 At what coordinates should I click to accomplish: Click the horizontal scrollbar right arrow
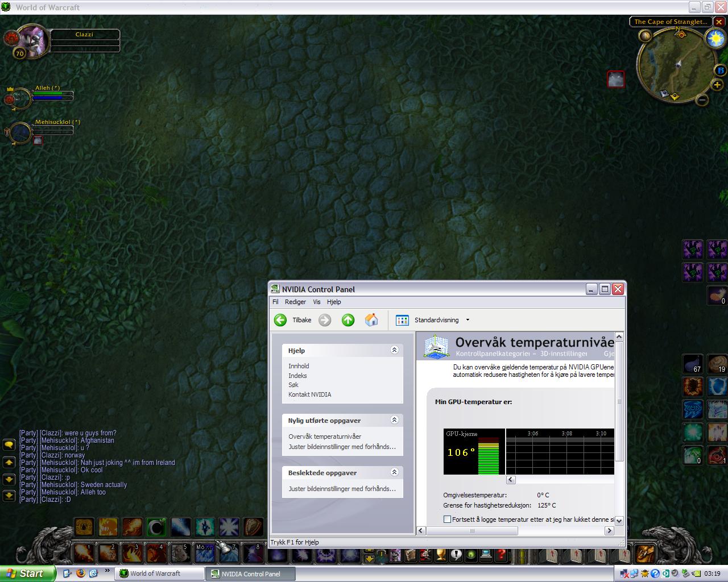609,531
